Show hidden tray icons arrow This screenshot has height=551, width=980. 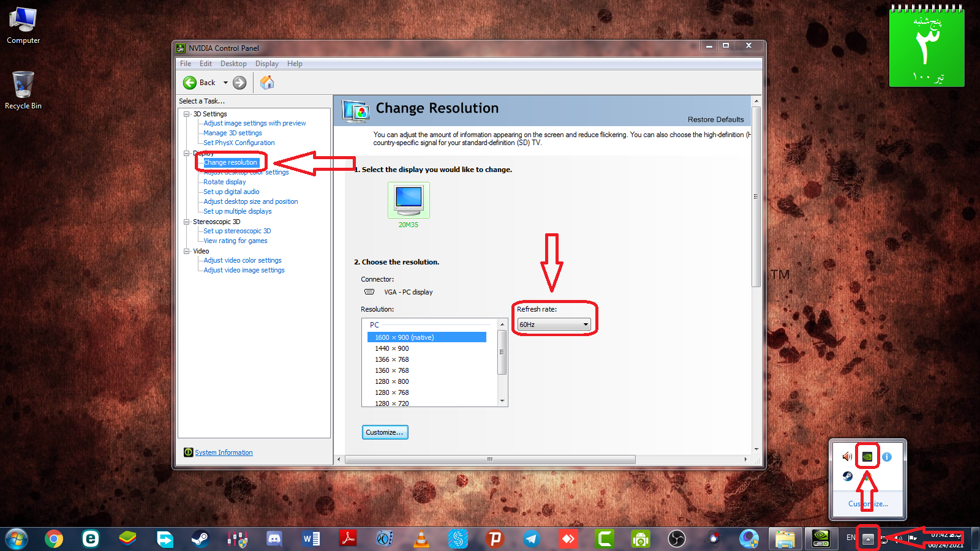pos(868,539)
